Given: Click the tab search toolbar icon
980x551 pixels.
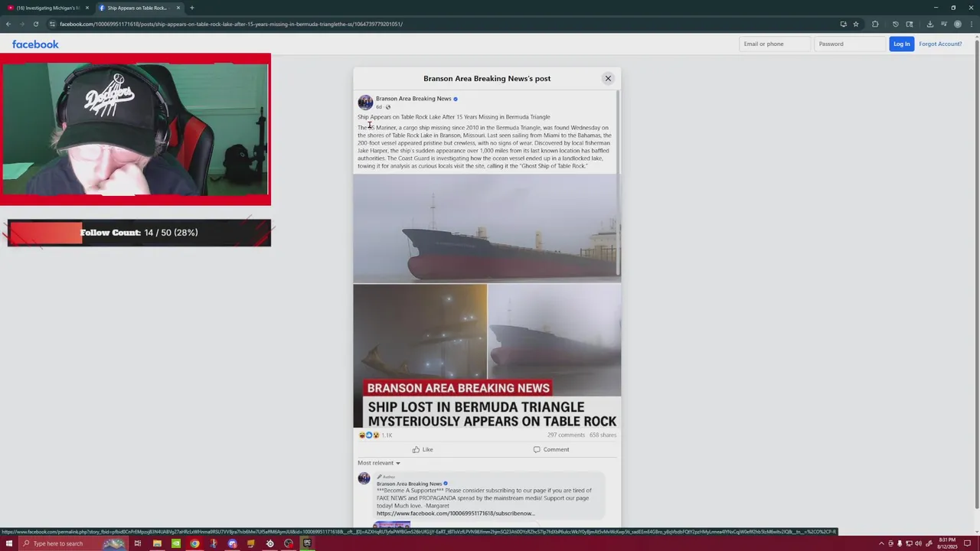Looking at the screenshot, I should coord(910,24).
